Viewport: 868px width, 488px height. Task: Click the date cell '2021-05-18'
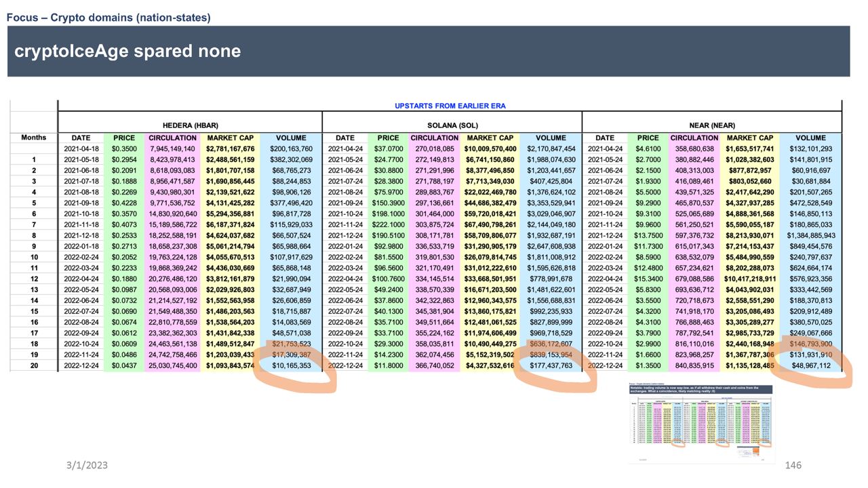[x=81, y=159]
